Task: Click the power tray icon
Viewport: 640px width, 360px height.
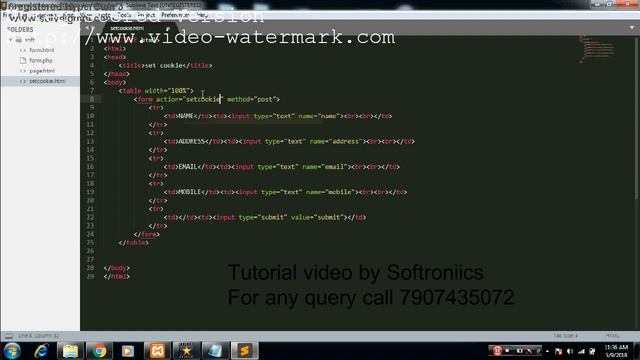Action: 592,351
